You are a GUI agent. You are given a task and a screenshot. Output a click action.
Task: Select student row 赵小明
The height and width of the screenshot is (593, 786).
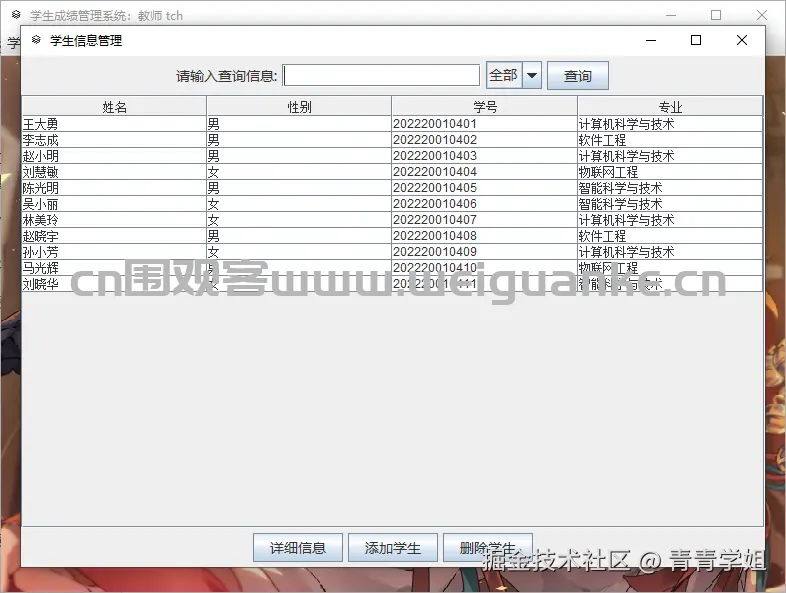[392, 156]
